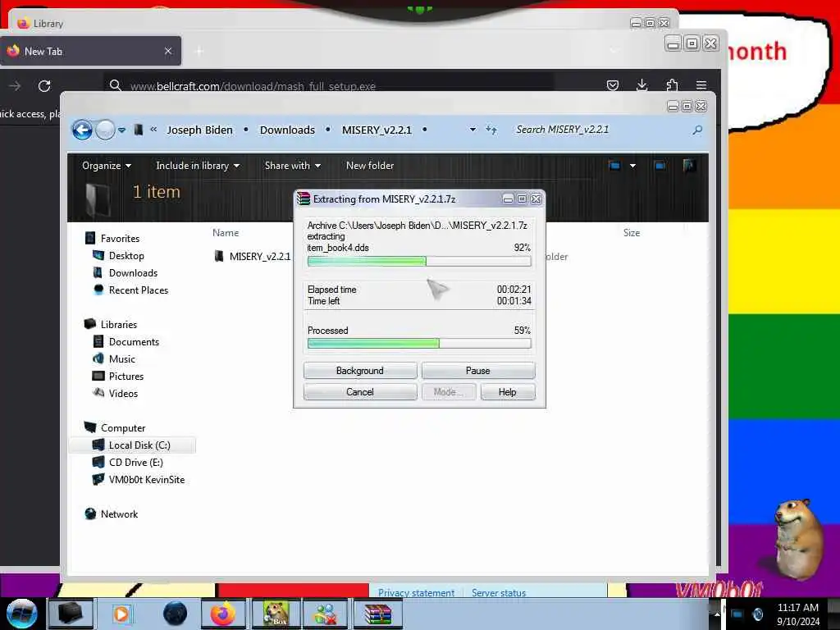Open Firefox extensions icon
Image resolution: width=840 pixels, height=630 pixels.
click(x=672, y=85)
